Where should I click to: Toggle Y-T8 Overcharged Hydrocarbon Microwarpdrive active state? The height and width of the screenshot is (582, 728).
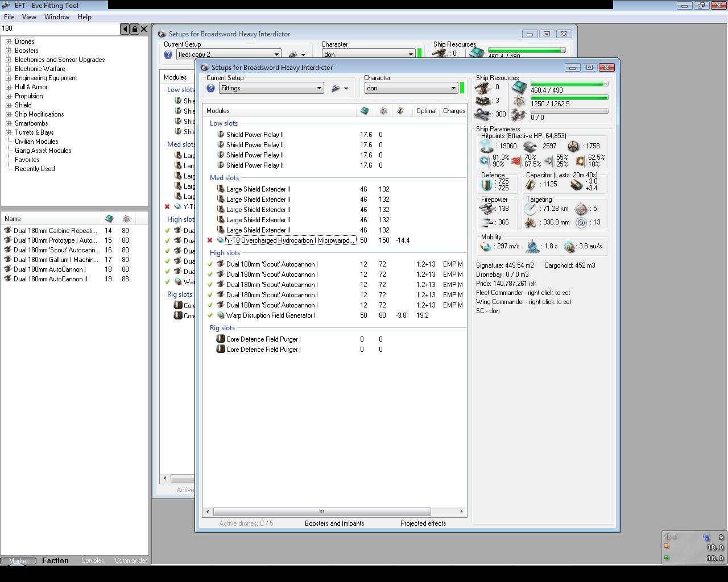pyautogui.click(x=210, y=240)
